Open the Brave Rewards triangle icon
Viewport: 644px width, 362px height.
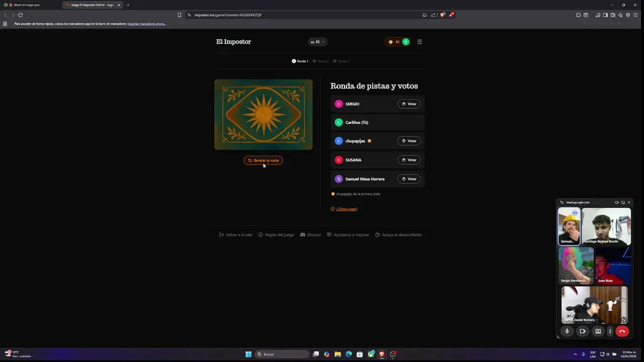click(451, 15)
